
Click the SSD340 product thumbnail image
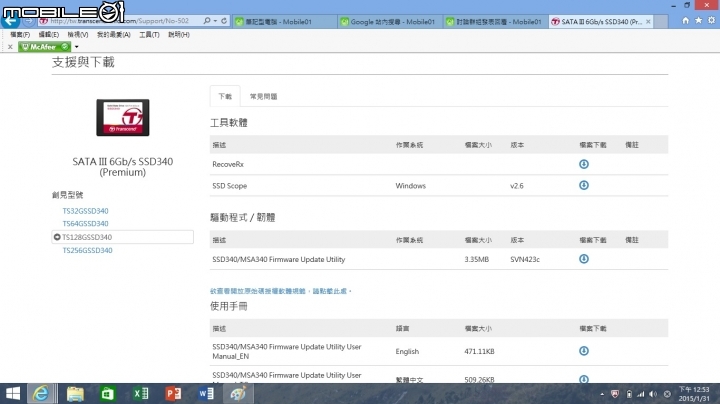pyautogui.click(x=123, y=118)
